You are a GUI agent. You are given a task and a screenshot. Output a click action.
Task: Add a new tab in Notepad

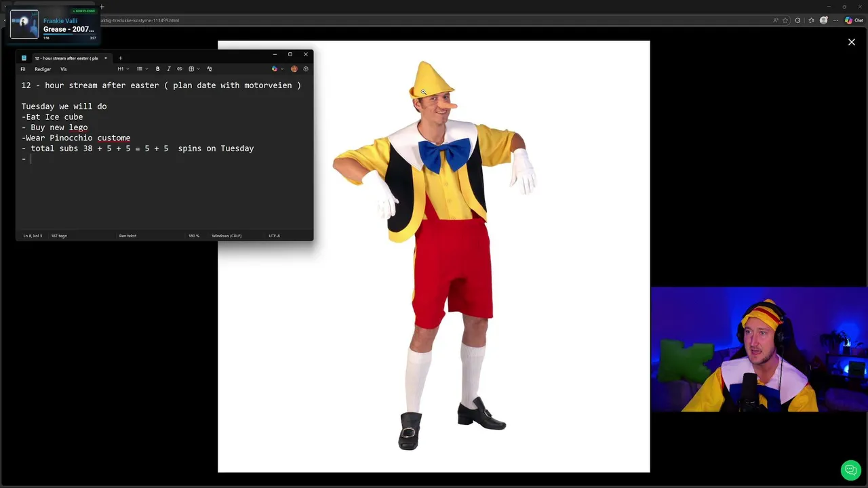click(120, 58)
